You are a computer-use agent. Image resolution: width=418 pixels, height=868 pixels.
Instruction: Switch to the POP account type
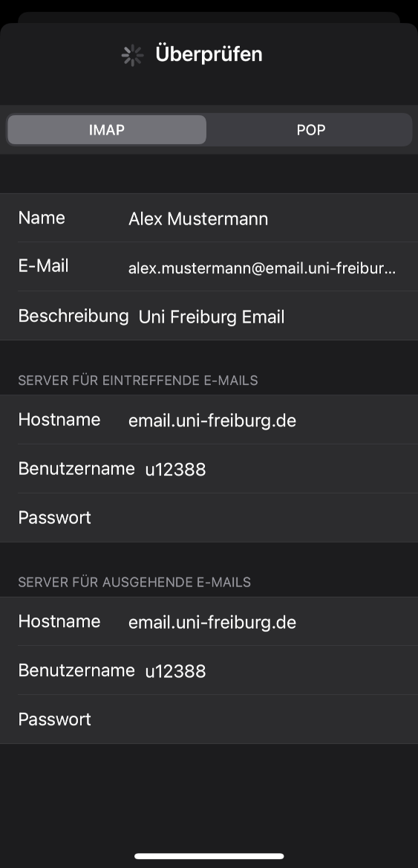(311, 130)
